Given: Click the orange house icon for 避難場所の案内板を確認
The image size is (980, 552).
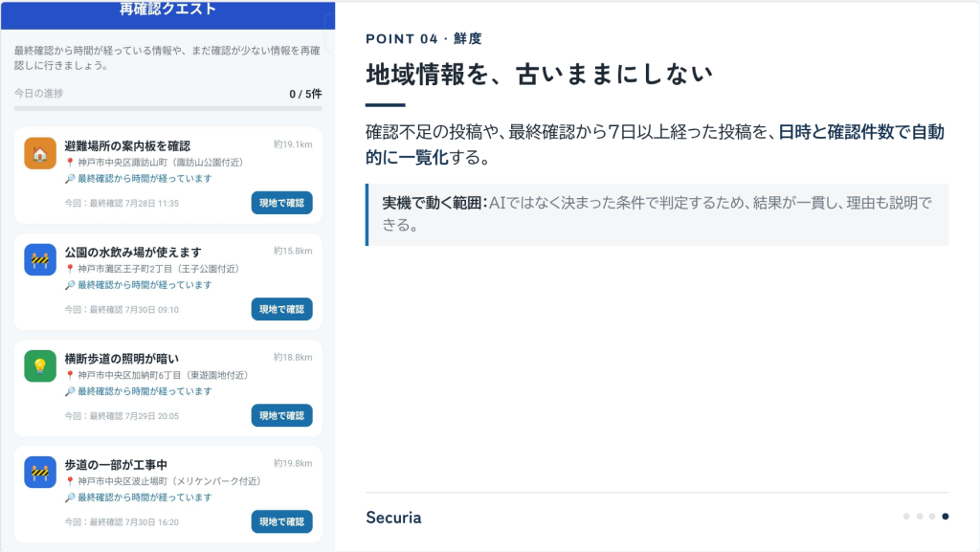Looking at the screenshot, I should click(40, 154).
